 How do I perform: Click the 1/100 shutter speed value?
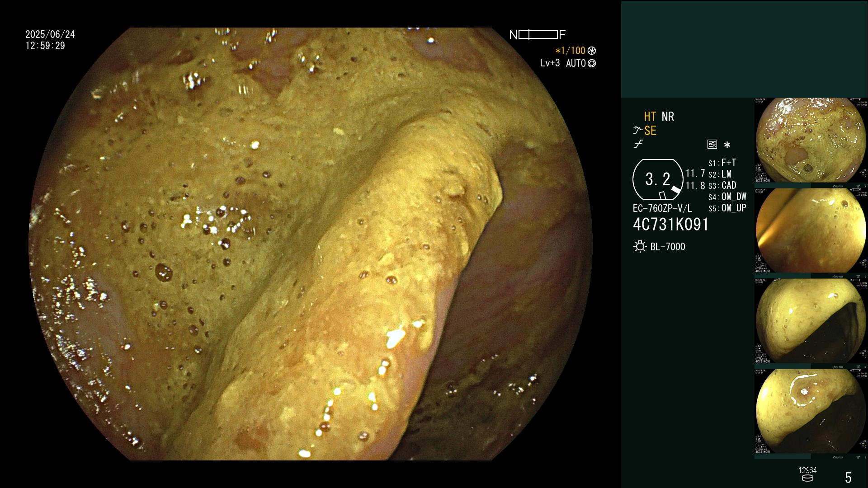570,51
